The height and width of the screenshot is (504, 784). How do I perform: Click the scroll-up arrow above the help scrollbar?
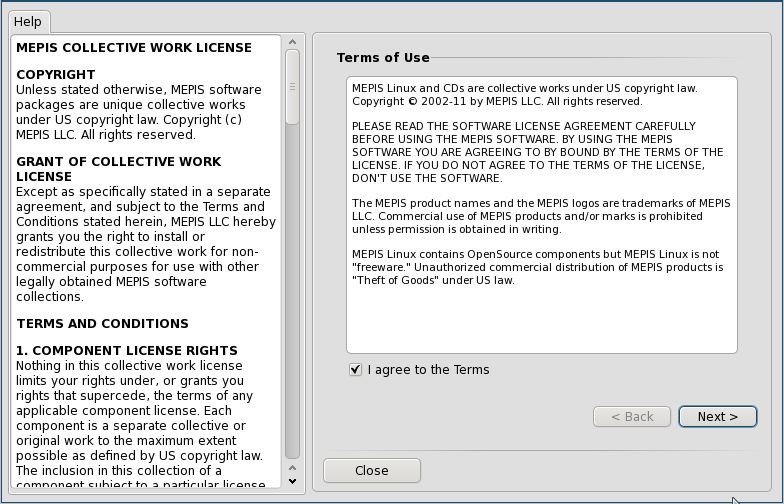tap(292, 42)
